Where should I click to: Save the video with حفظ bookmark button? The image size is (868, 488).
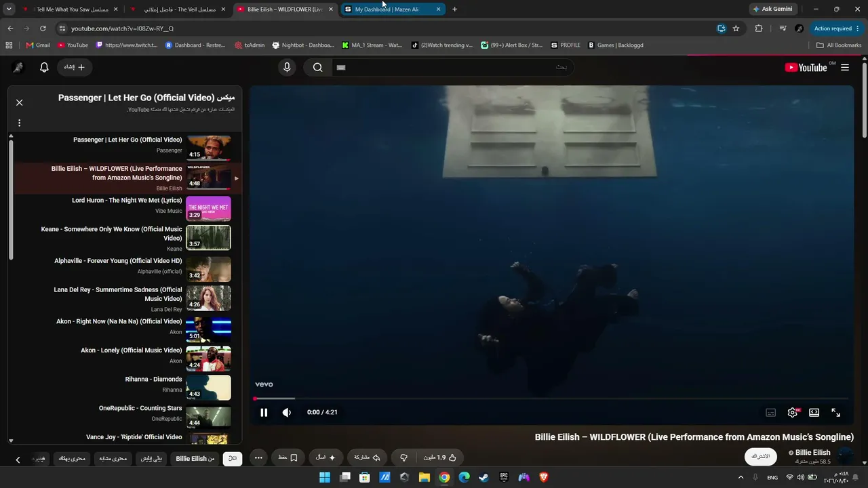pos(288,457)
